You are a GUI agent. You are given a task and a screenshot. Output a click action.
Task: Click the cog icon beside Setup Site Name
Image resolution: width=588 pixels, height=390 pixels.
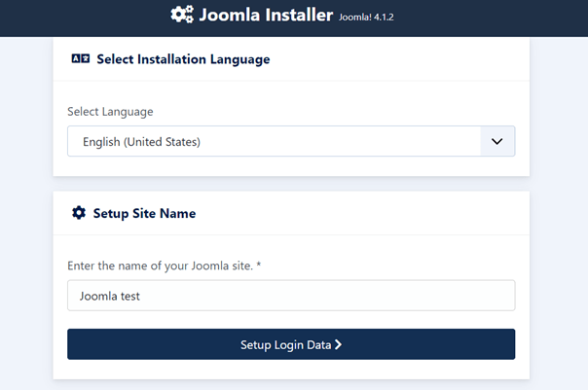click(79, 213)
